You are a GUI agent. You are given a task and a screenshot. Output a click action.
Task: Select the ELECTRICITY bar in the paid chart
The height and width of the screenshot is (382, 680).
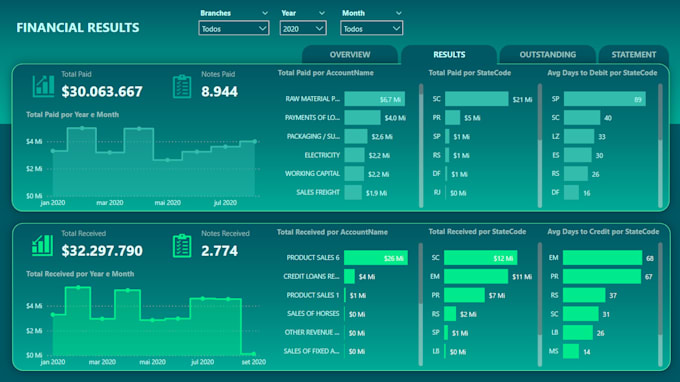(x=354, y=155)
